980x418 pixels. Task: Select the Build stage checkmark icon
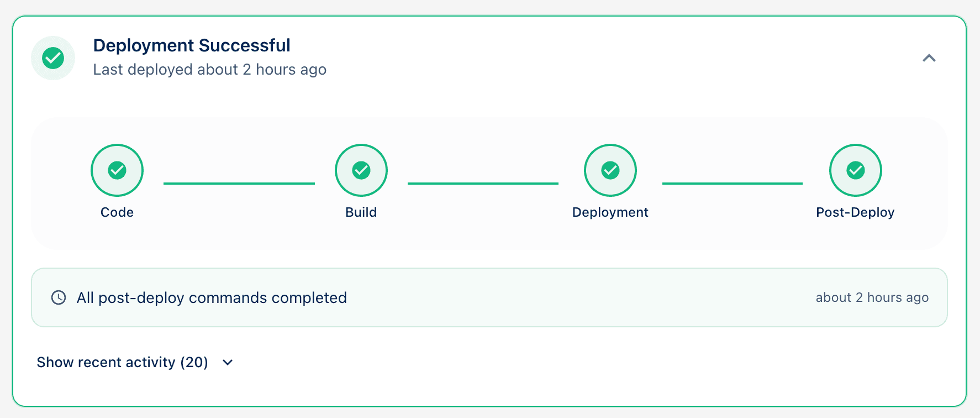[361, 170]
